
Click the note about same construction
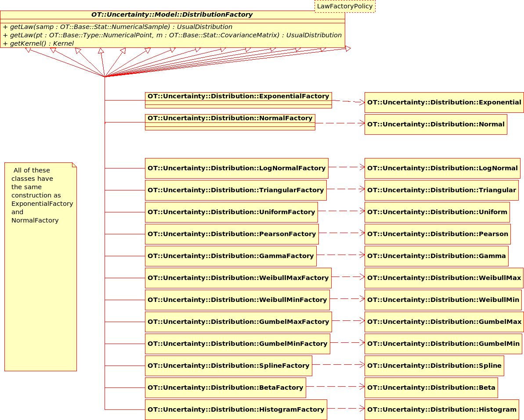(40, 266)
